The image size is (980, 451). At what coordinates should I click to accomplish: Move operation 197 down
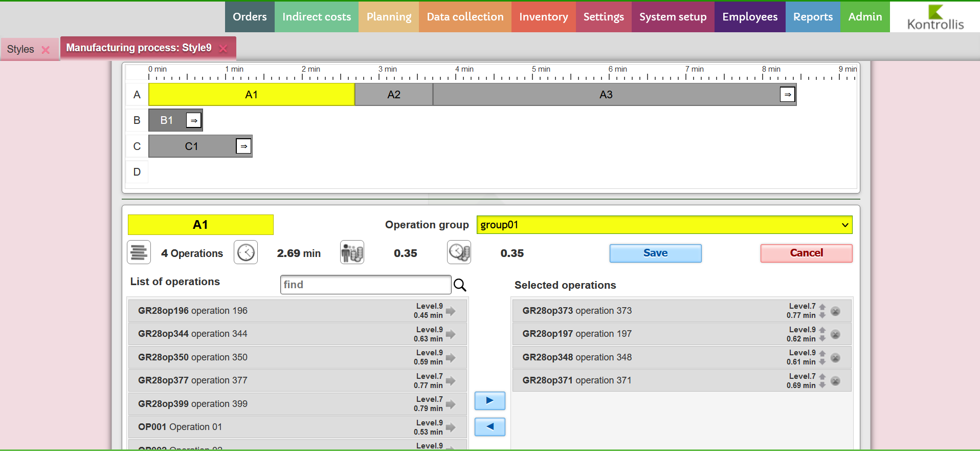(x=822, y=339)
